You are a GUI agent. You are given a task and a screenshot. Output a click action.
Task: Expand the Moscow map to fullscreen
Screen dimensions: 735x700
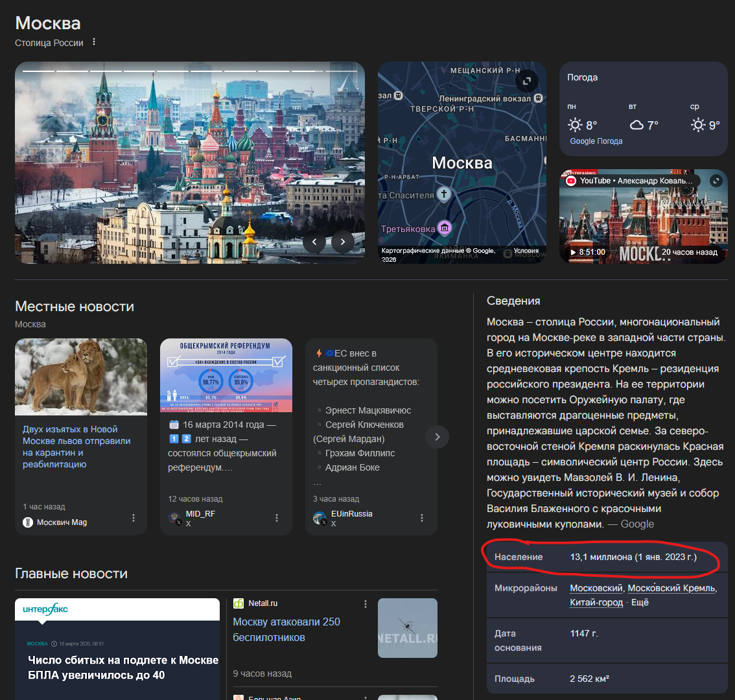click(x=527, y=81)
